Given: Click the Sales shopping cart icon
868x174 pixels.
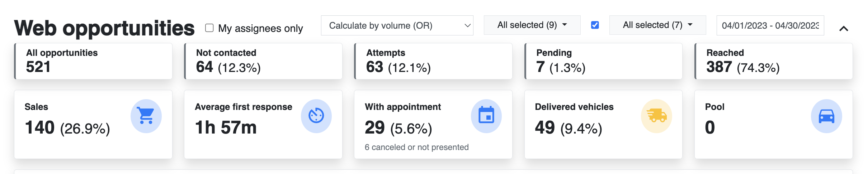Looking at the screenshot, I should pyautogui.click(x=146, y=116).
